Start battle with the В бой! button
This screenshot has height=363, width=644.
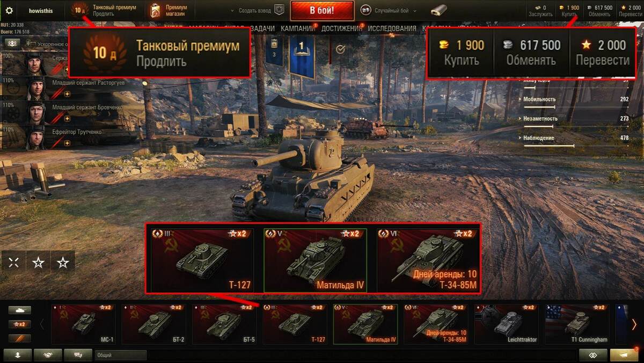[322, 10]
